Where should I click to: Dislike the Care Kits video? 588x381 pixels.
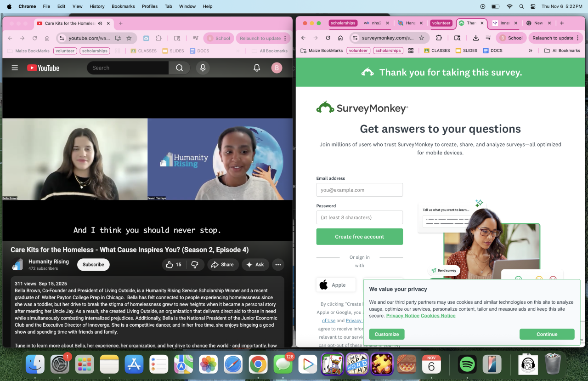pos(195,264)
